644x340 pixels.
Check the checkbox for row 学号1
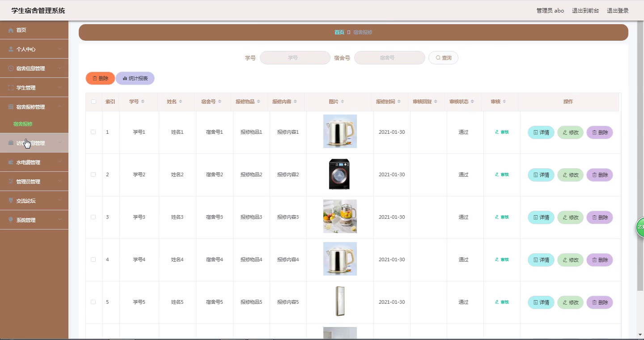(93, 132)
